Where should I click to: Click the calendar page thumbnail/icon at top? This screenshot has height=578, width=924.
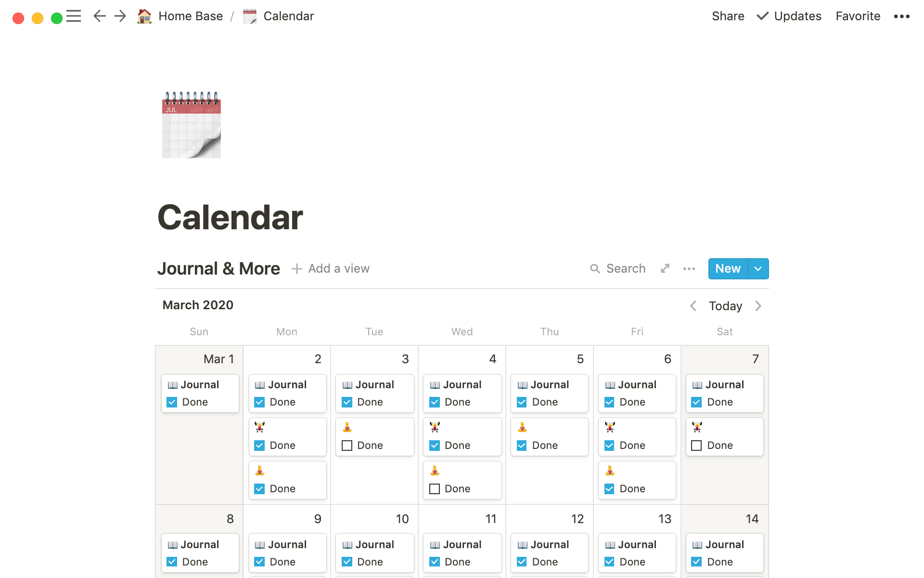192,125
